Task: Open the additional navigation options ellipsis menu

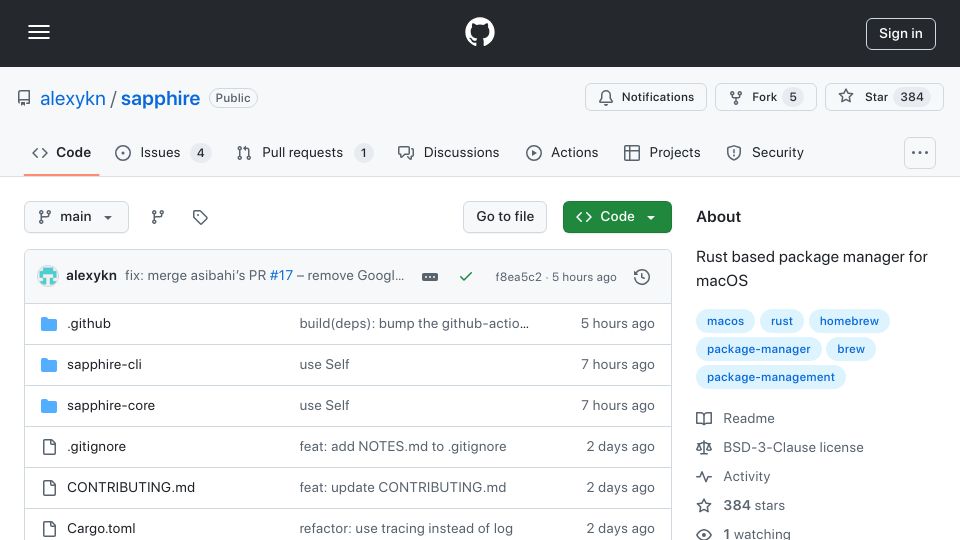Action: pyautogui.click(x=920, y=152)
